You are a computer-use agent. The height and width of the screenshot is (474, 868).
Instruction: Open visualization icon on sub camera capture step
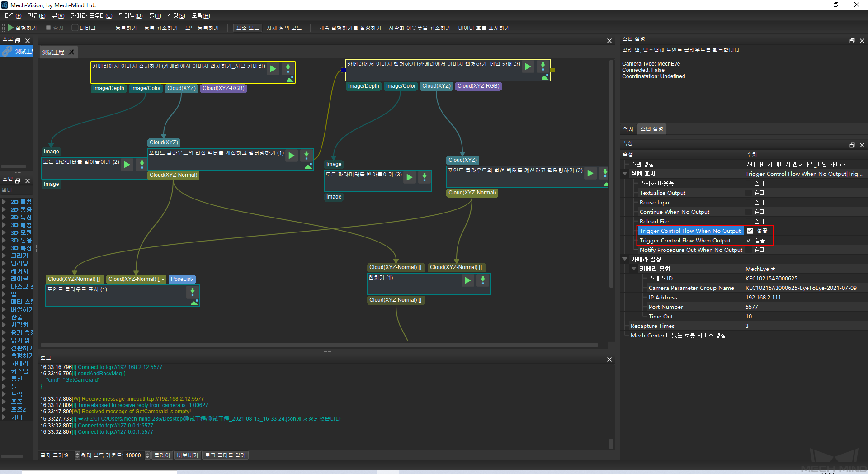pos(290,80)
